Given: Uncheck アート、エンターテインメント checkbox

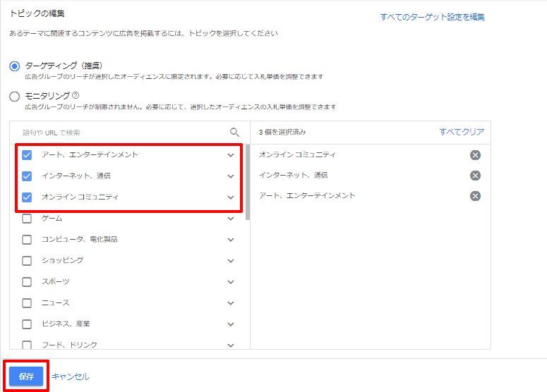Looking at the screenshot, I should coord(27,155).
